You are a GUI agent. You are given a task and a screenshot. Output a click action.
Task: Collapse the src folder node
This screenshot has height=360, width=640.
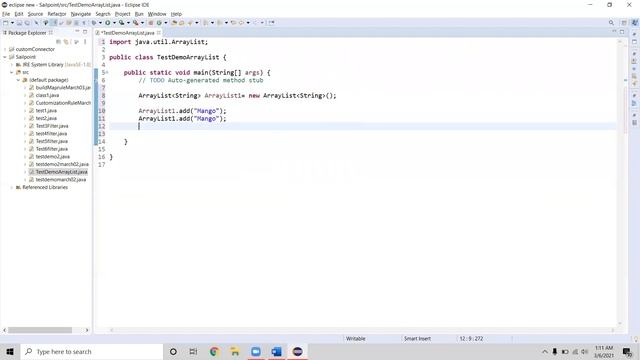click(x=12, y=72)
